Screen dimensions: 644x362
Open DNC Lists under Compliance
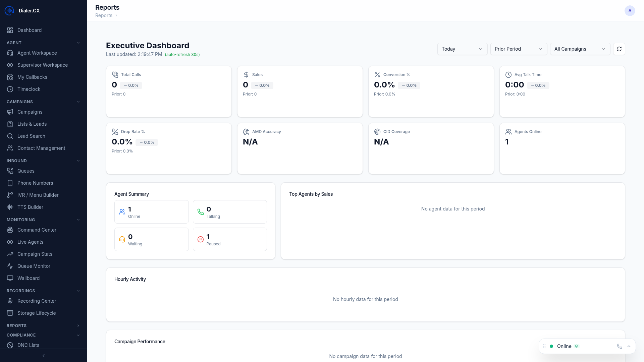(29, 345)
